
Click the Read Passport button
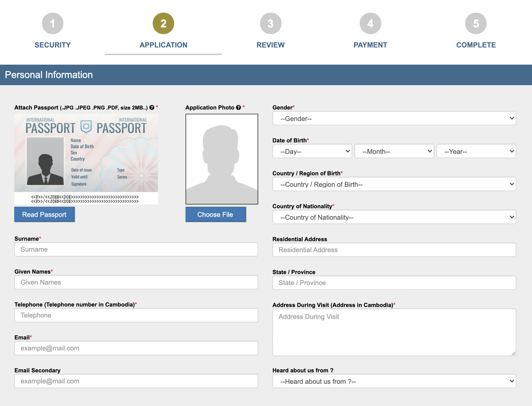point(44,214)
